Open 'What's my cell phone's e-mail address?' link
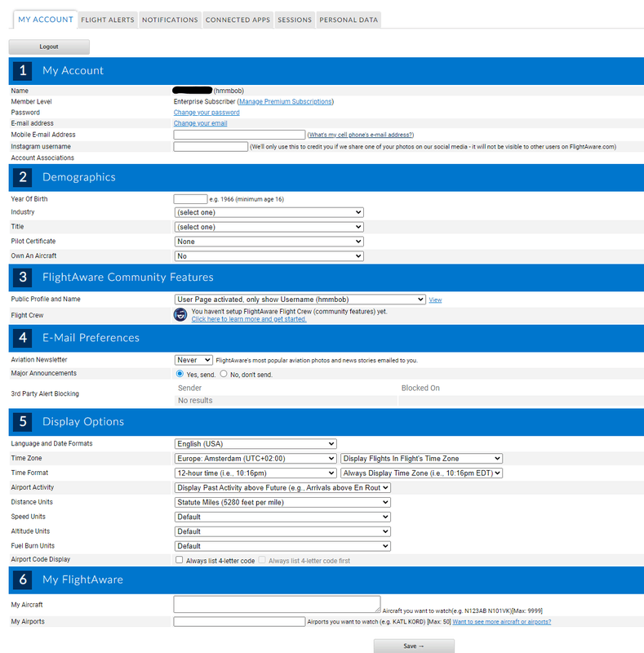 click(x=360, y=135)
